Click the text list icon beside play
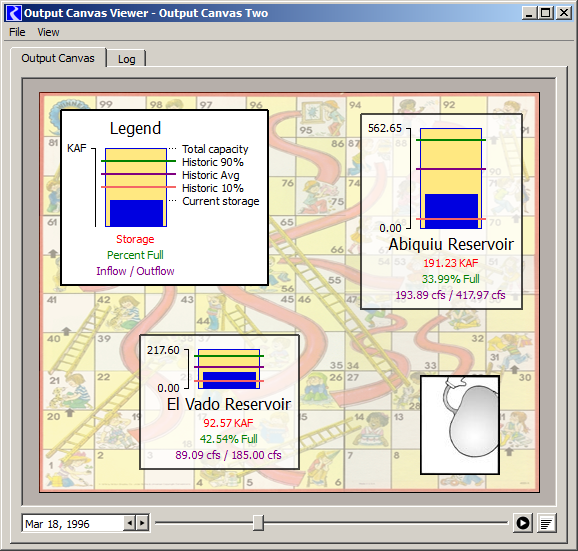This screenshot has width=578, height=551. pos(547,523)
